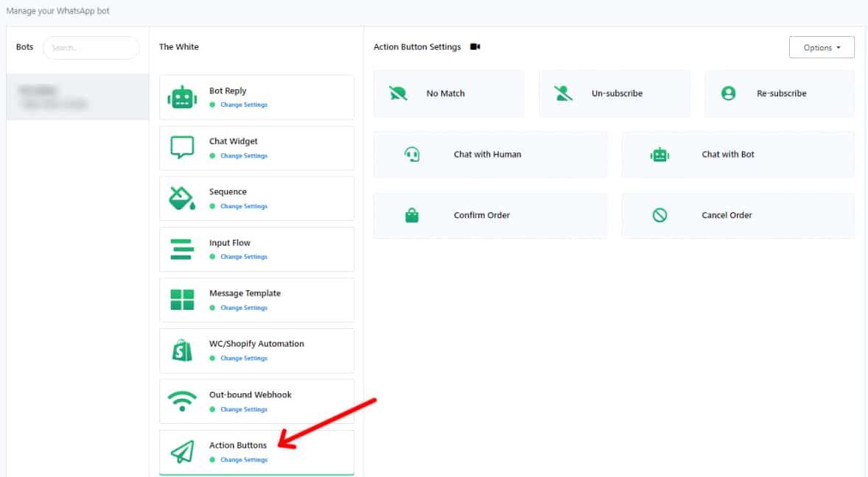This screenshot has height=477, width=868.
Task: Click the Bot Reply robot icon
Action: tap(182, 97)
